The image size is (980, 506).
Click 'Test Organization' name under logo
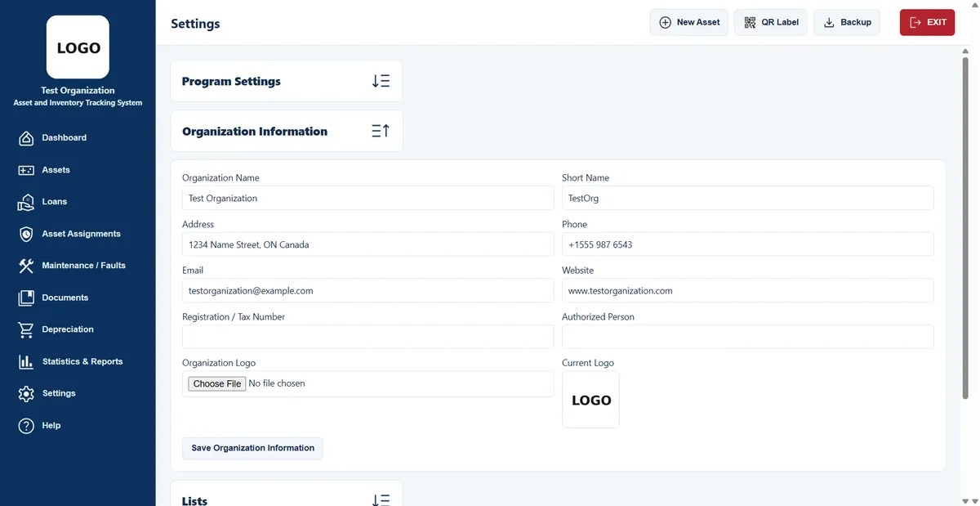coord(78,91)
